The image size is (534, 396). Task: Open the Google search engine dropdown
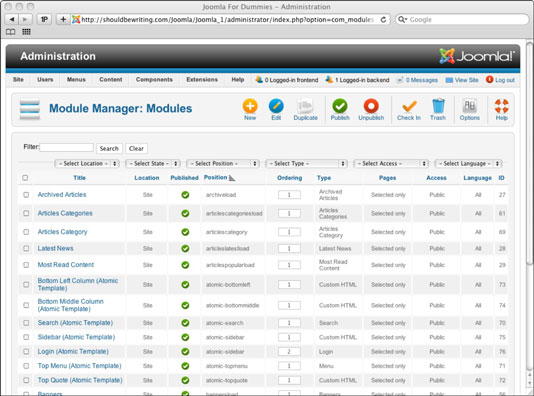(x=402, y=20)
